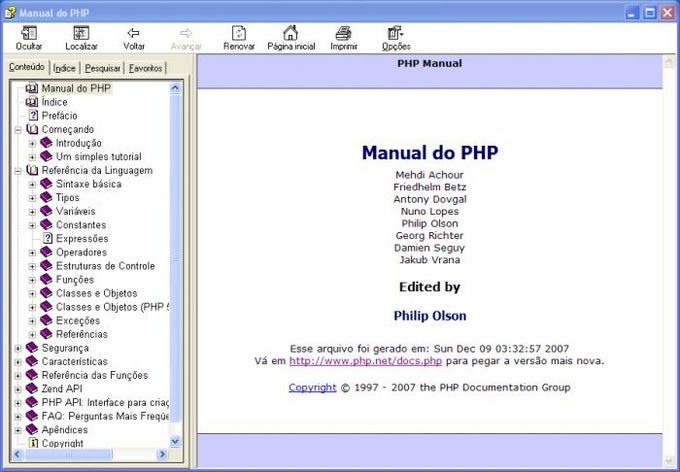Open the Opções toolbar icon
Image resolution: width=680 pixels, height=472 pixels.
point(395,33)
